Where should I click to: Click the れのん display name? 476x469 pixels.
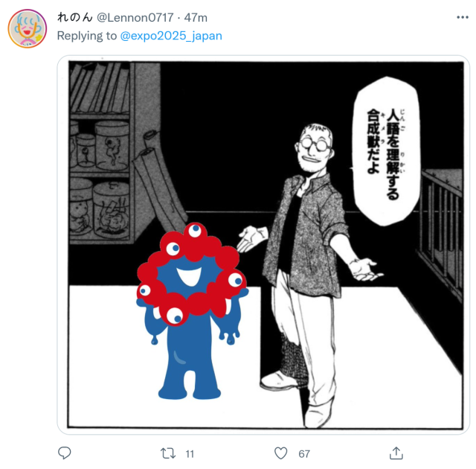click(74, 18)
